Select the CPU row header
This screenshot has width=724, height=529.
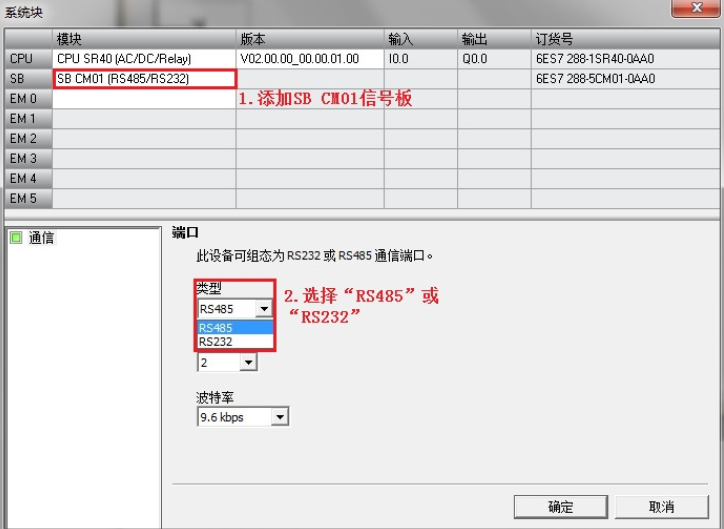(29, 59)
